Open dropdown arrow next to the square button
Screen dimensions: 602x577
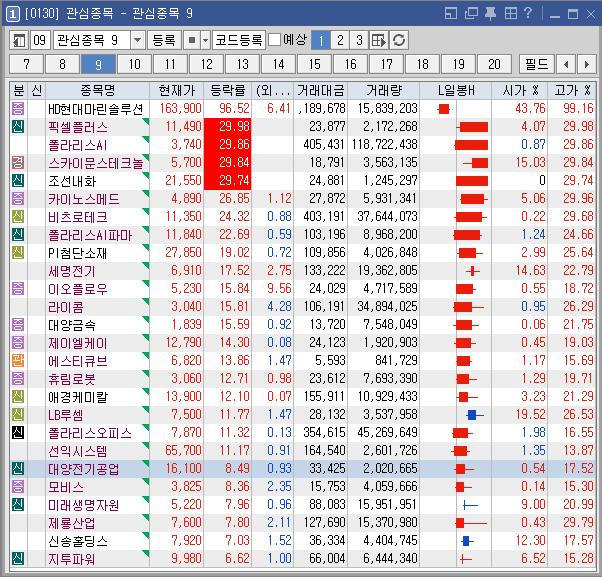coord(205,40)
